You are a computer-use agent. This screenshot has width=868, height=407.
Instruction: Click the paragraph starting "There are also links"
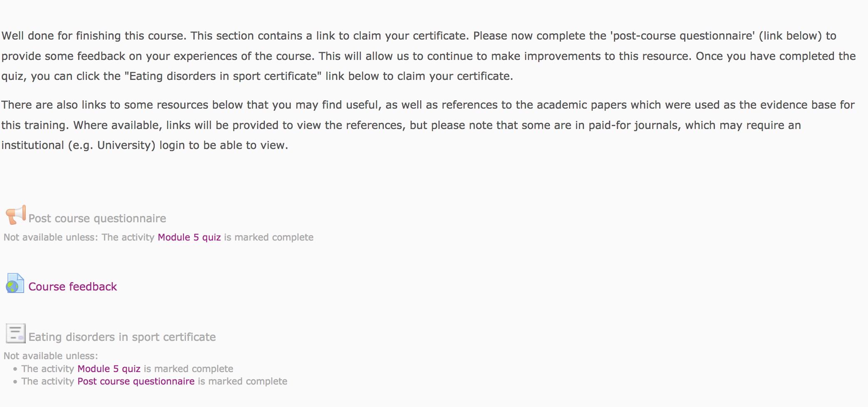coord(428,125)
